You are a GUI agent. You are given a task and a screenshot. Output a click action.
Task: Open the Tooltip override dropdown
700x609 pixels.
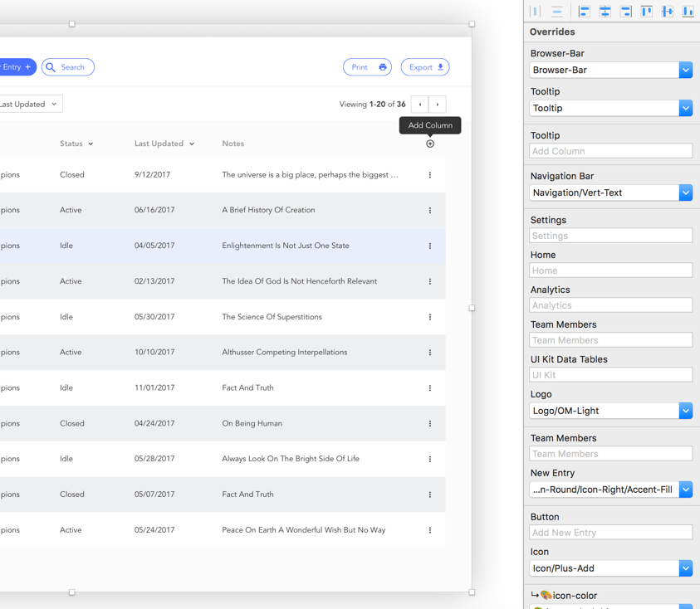tap(610, 108)
